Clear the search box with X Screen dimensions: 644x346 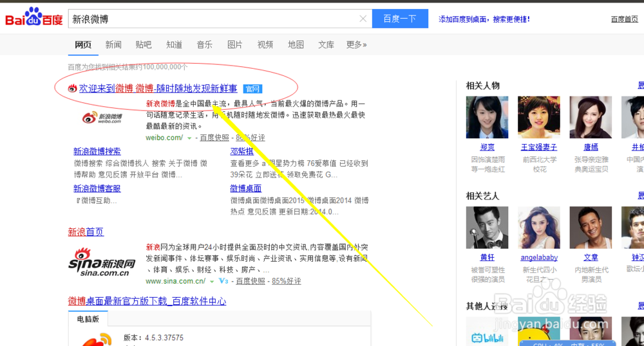click(x=363, y=19)
